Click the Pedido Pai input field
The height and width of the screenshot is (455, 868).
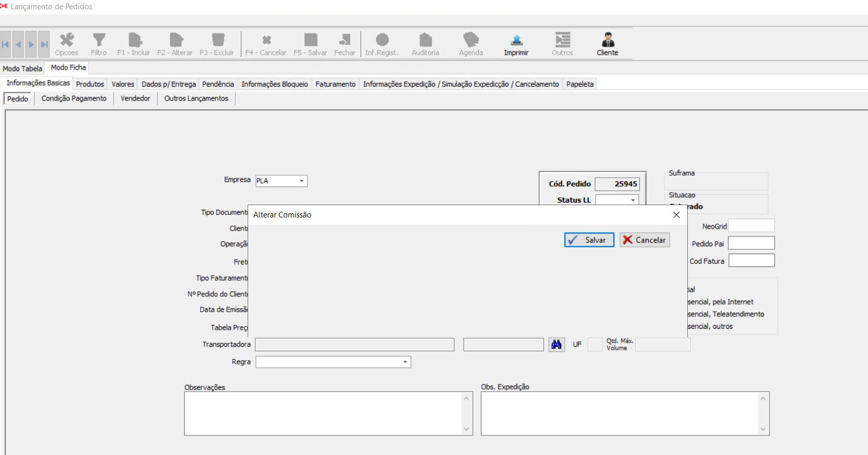click(751, 243)
